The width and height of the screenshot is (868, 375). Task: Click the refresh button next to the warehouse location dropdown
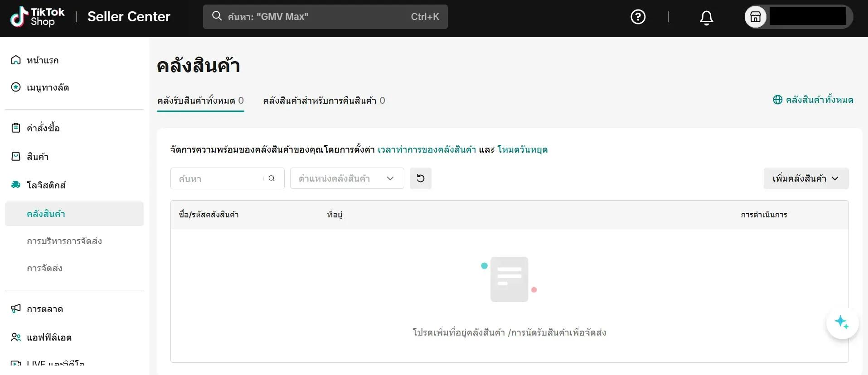pos(421,178)
